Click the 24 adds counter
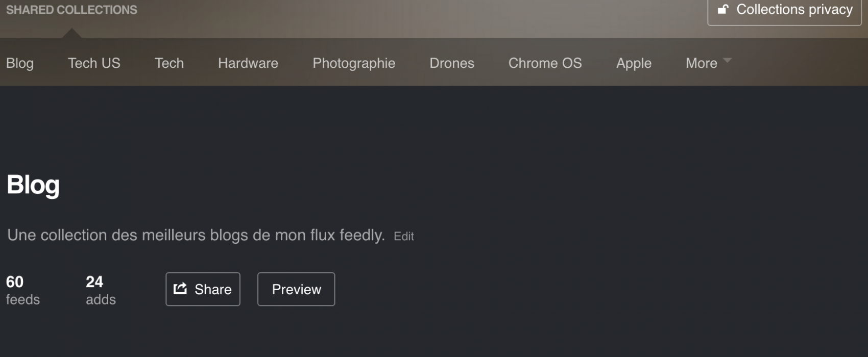868x357 pixels. pos(101,290)
